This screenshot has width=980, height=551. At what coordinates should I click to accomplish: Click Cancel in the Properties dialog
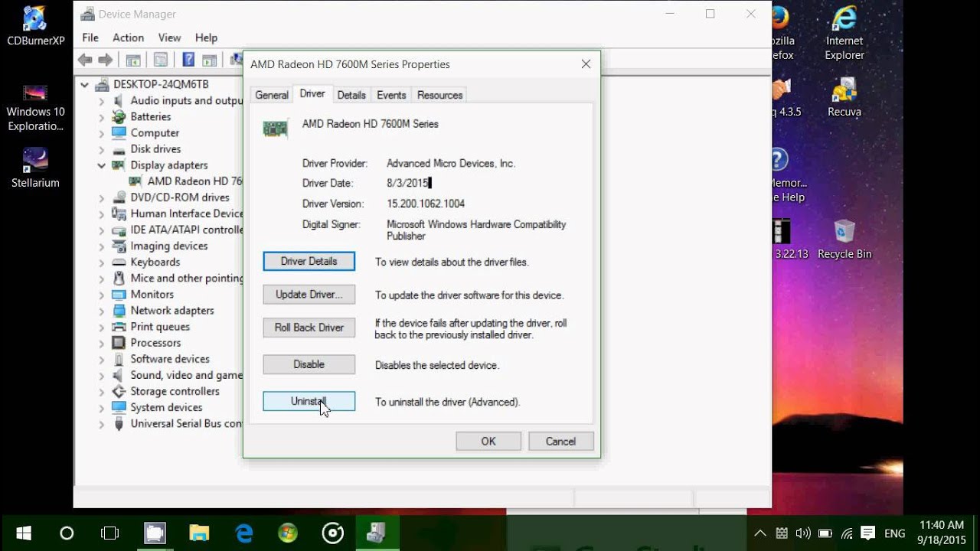(x=560, y=441)
